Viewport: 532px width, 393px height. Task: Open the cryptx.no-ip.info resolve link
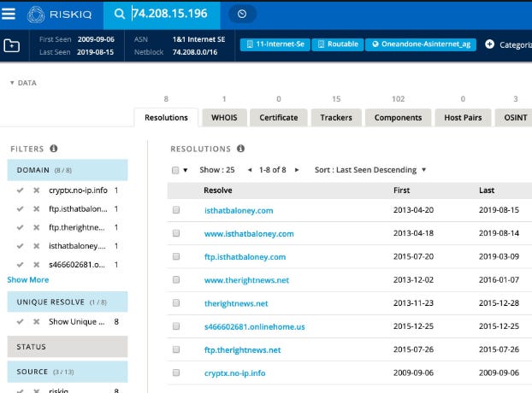pyautogui.click(x=235, y=373)
